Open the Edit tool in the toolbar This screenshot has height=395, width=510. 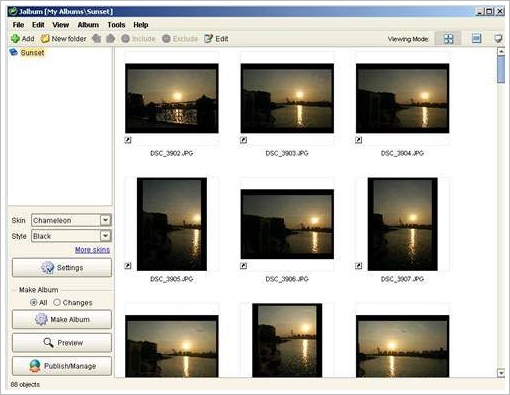[216, 39]
